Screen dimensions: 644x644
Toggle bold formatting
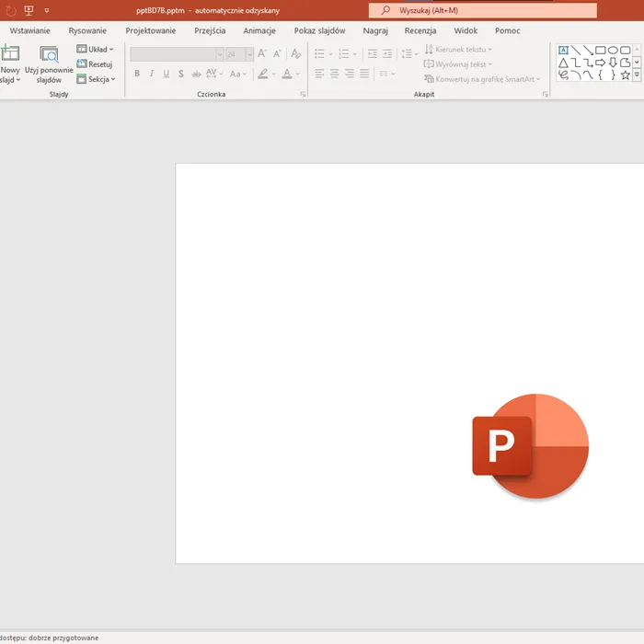pyautogui.click(x=137, y=74)
